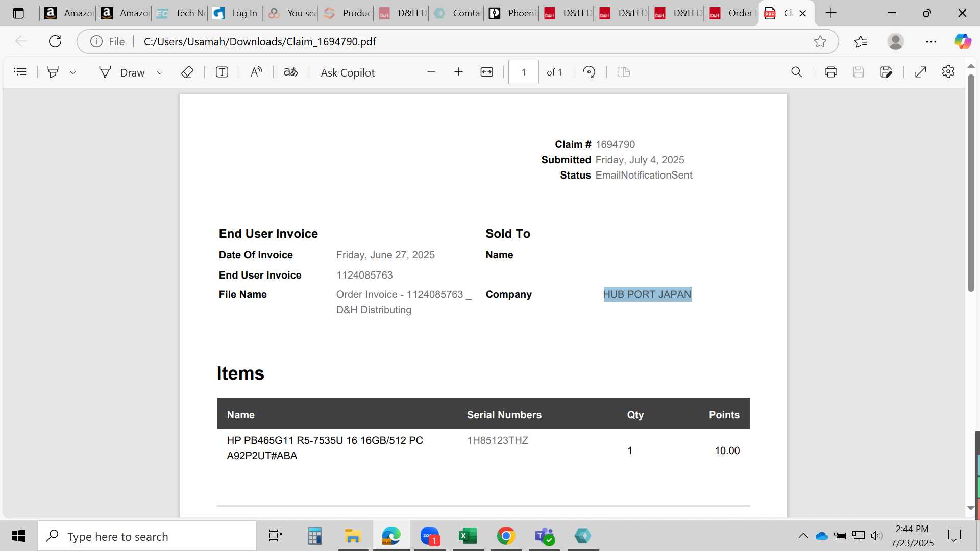Screen dimensions: 980x551
Task: Expand the Draw options dropdown arrow
Action: point(160,72)
